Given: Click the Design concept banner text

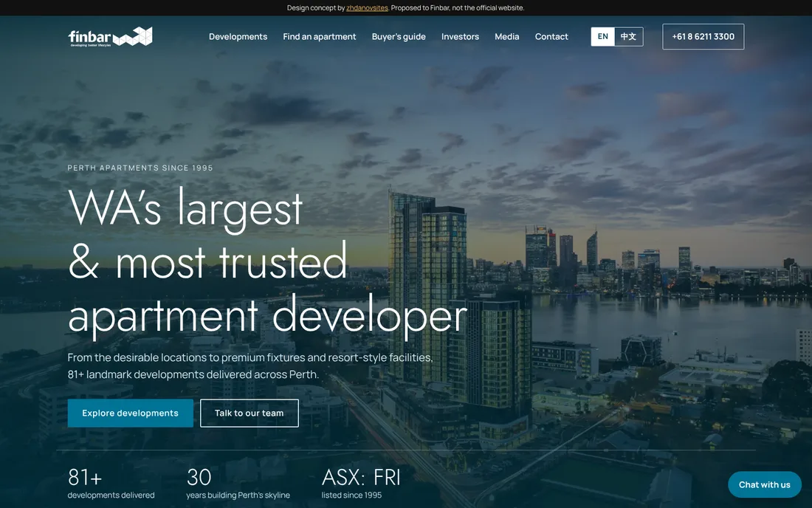Looking at the screenshot, I should tap(405, 8).
